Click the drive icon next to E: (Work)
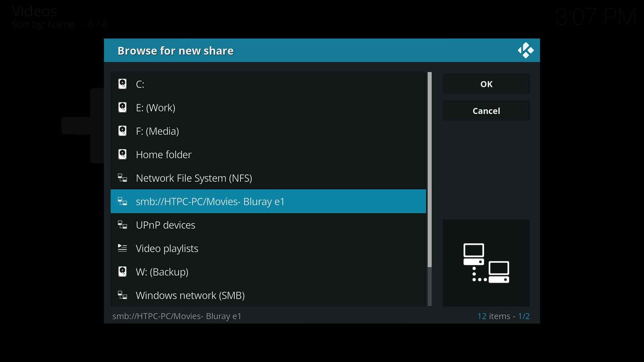The height and width of the screenshot is (362, 644). (x=122, y=107)
